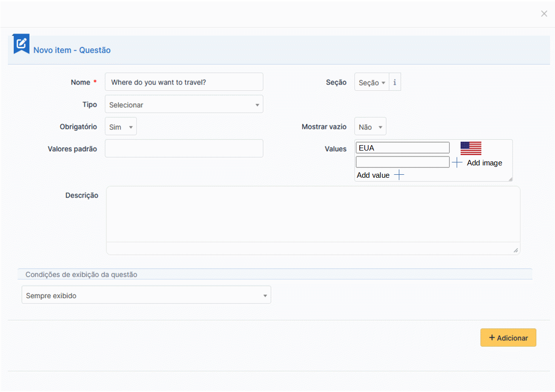The width and height of the screenshot is (555, 392).
Task: Click inside the Descrição text area
Action: (313, 220)
